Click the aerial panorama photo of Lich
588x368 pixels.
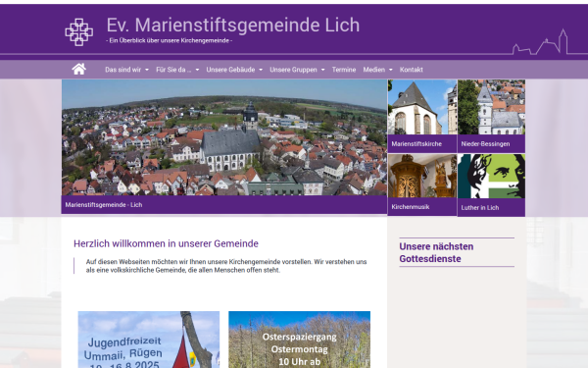tap(224, 137)
